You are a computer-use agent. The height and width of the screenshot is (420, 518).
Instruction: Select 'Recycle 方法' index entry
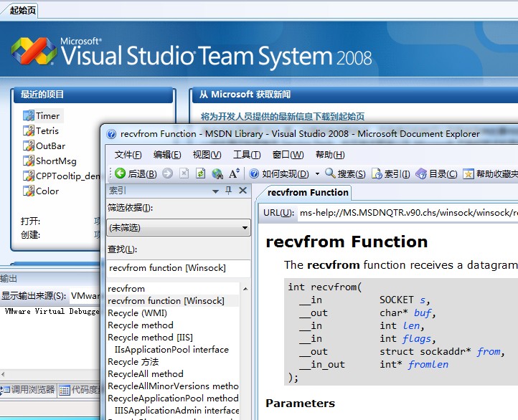[133, 362]
